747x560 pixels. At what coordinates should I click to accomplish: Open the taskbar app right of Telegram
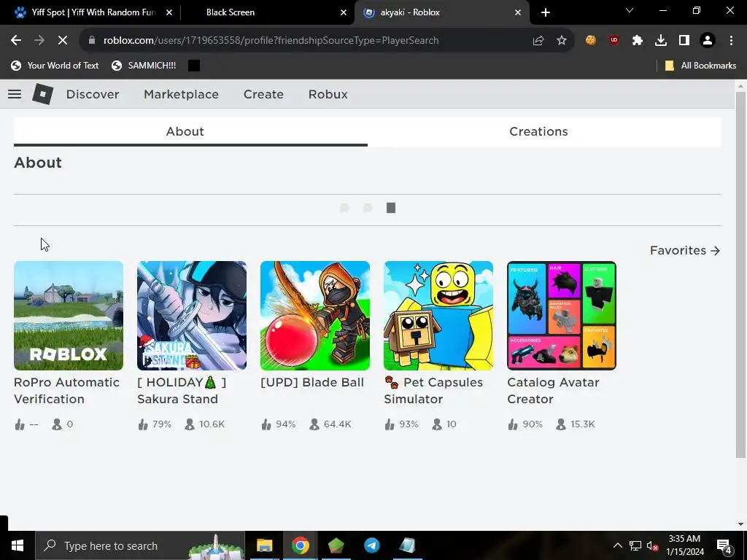coord(407,545)
